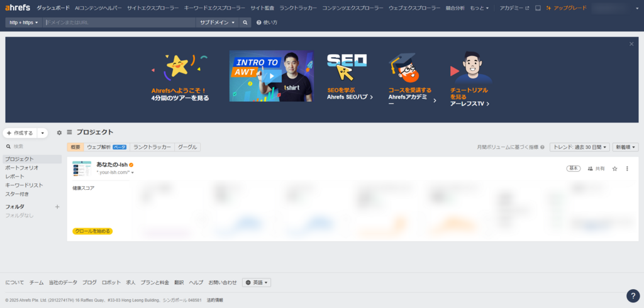The width and height of the screenshot is (644, 308).
Task: Click the 基本 plan badge
Action: point(574,168)
